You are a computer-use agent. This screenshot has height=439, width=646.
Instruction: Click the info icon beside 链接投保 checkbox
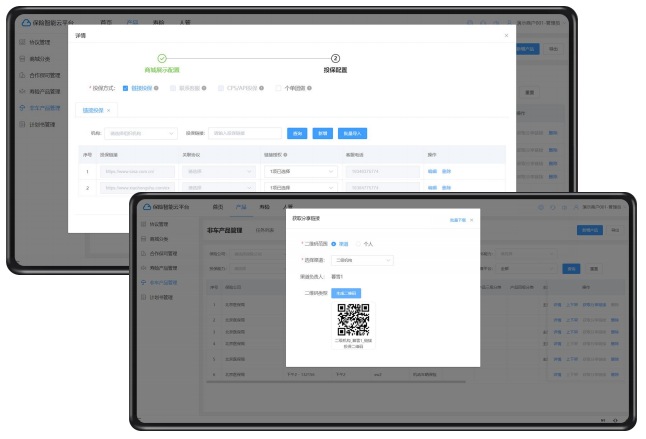pyautogui.click(x=156, y=88)
